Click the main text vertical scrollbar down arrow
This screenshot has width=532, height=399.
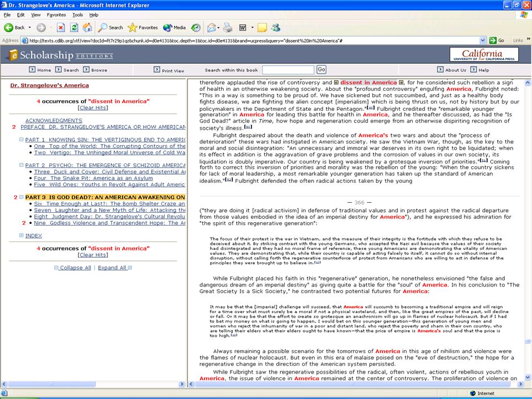click(x=528, y=377)
